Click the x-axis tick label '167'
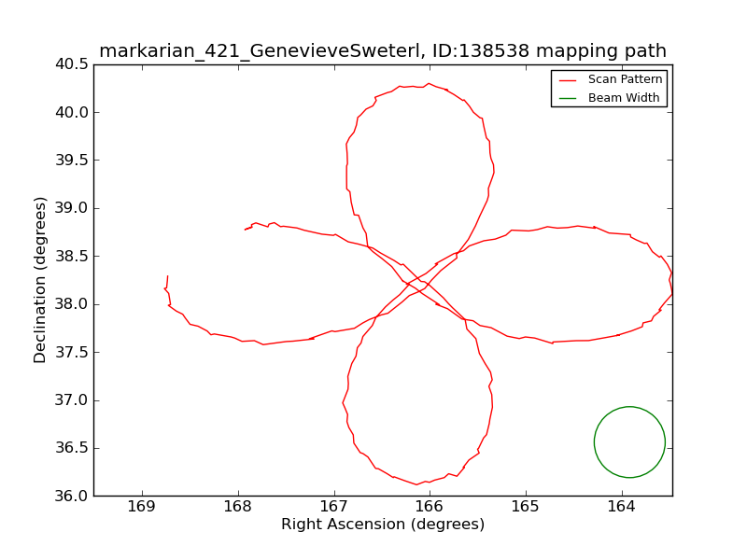 tap(334, 506)
